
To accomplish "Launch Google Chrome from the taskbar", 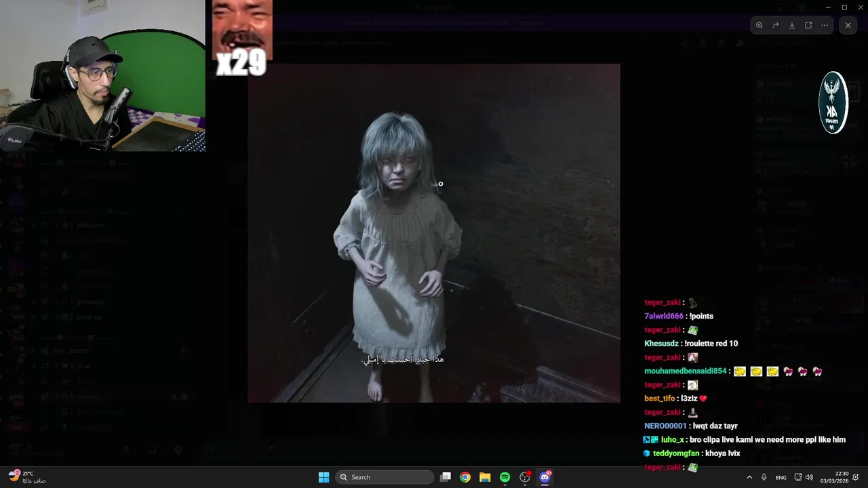I will tap(465, 477).
